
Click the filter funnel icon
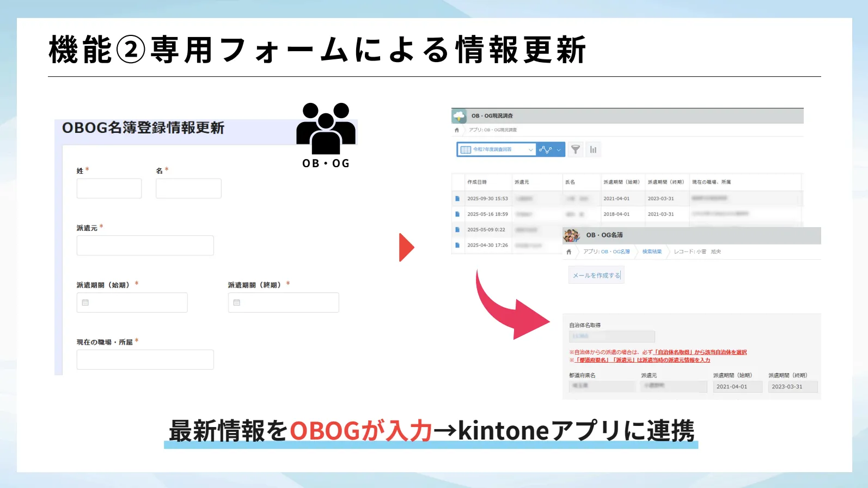pyautogui.click(x=575, y=149)
